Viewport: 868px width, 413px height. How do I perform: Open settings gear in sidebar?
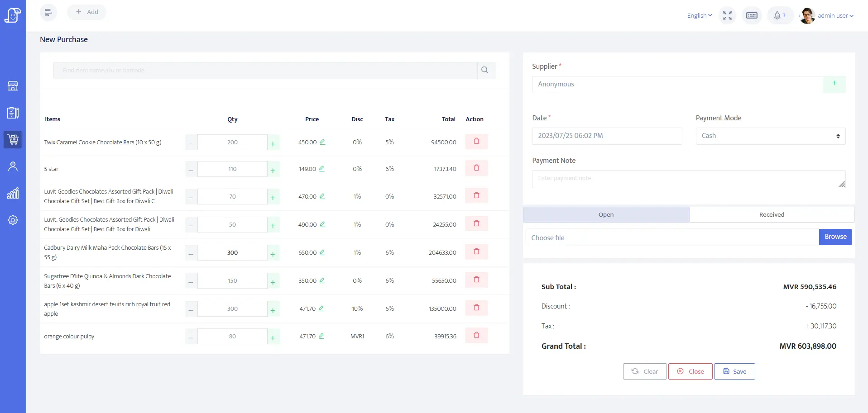(13, 220)
